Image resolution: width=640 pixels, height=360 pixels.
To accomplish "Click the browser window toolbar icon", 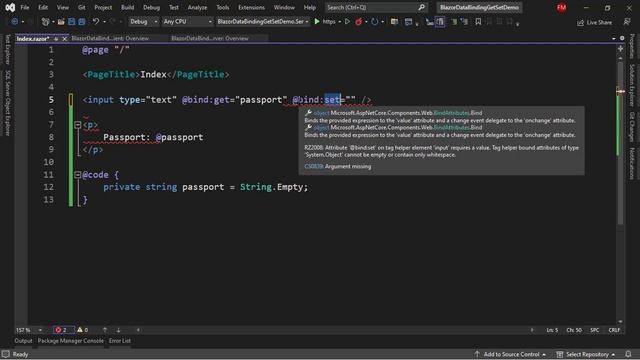I will coord(408,22).
